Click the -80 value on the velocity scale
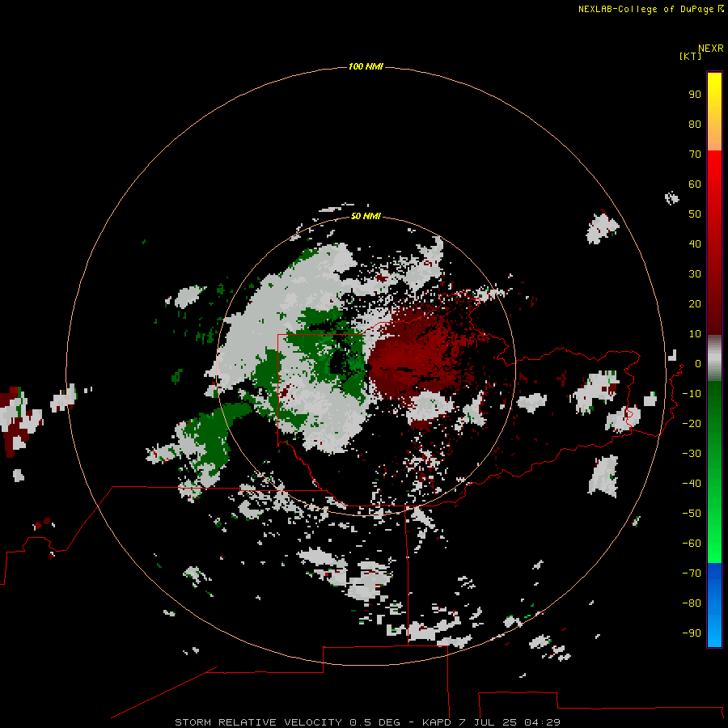 [x=692, y=603]
